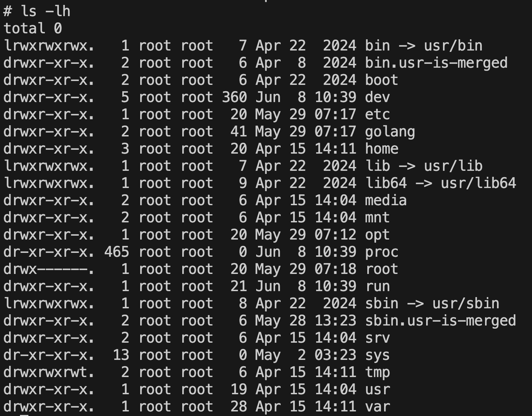Click the lib64 symlink target usr/lib64
The image size is (532, 416).
478,183
